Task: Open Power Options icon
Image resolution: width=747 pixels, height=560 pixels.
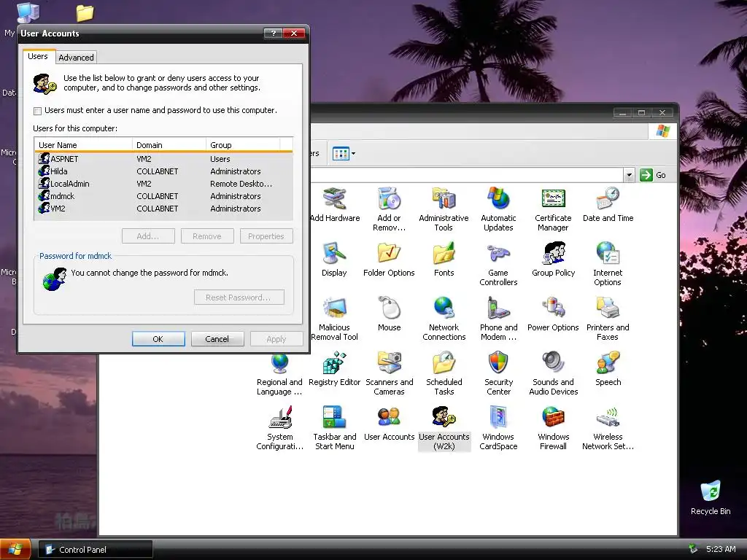Action: point(553,314)
